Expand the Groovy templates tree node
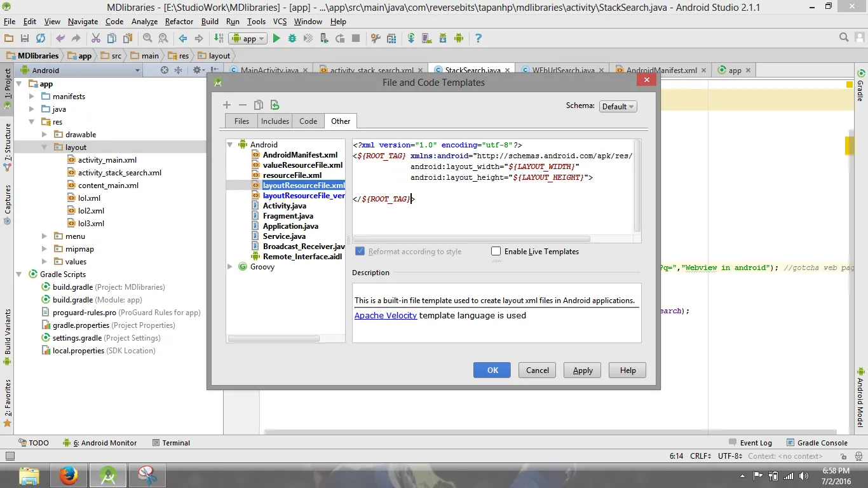Screen dimensions: 868x488 [231, 267]
